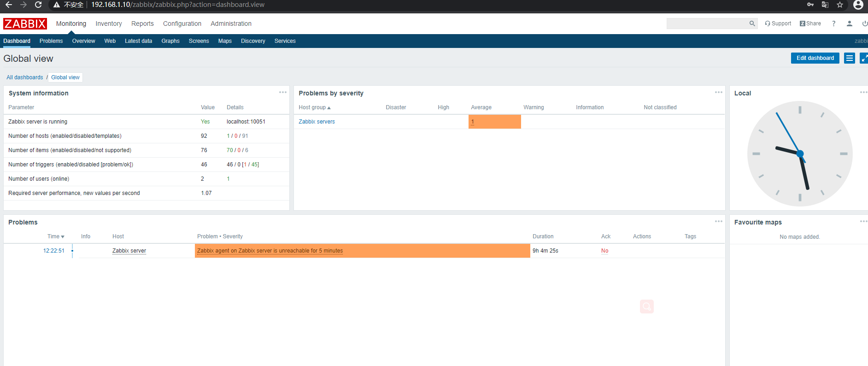This screenshot has height=366, width=868.
Task: Click the password key icon in address bar
Action: 810,5
